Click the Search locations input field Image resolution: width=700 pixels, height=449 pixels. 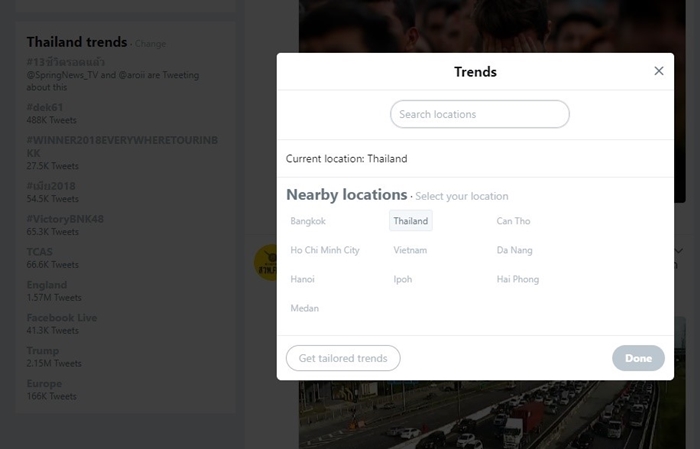pyautogui.click(x=479, y=114)
